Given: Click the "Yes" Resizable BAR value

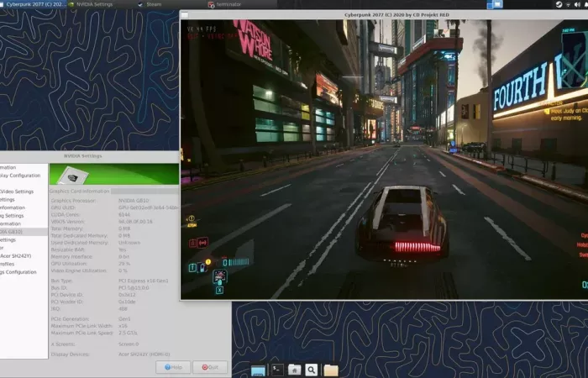Looking at the screenshot, I should [123, 249].
